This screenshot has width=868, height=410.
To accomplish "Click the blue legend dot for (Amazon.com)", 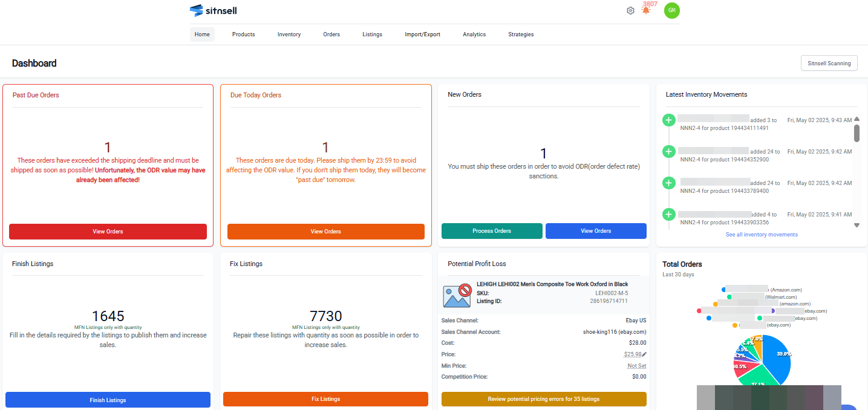I will tap(723, 290).
